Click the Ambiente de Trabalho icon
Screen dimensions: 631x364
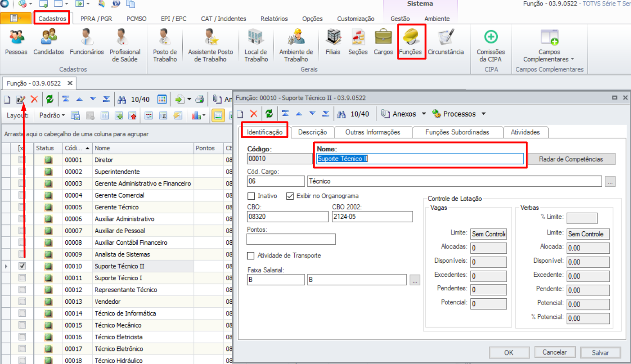coord(296,37)
